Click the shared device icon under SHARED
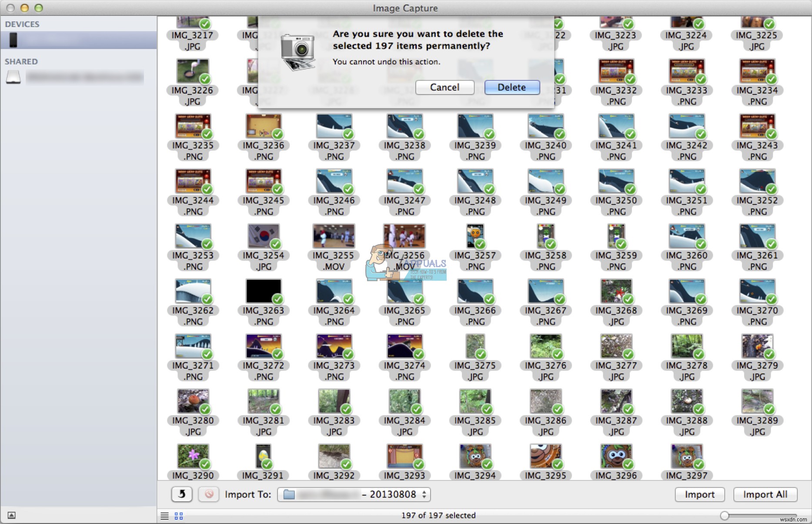Viewport: 812px width, 524px height. point(13,77)
